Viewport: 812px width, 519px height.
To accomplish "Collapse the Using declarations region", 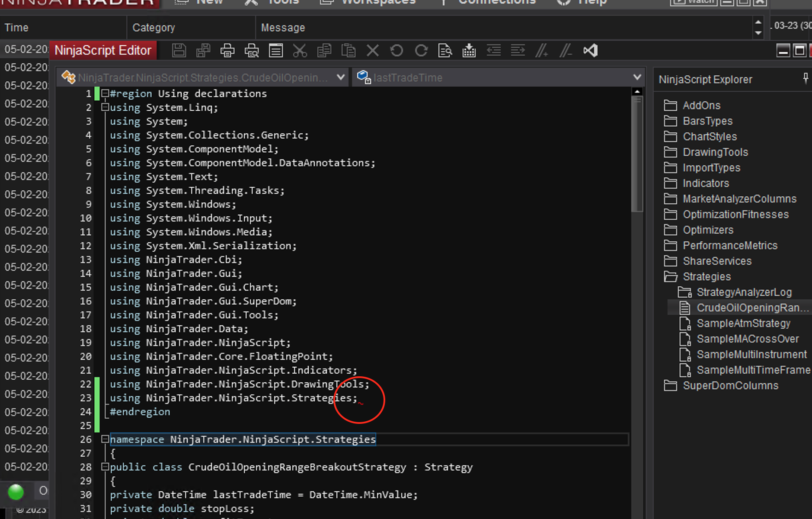I will (105, 93).
